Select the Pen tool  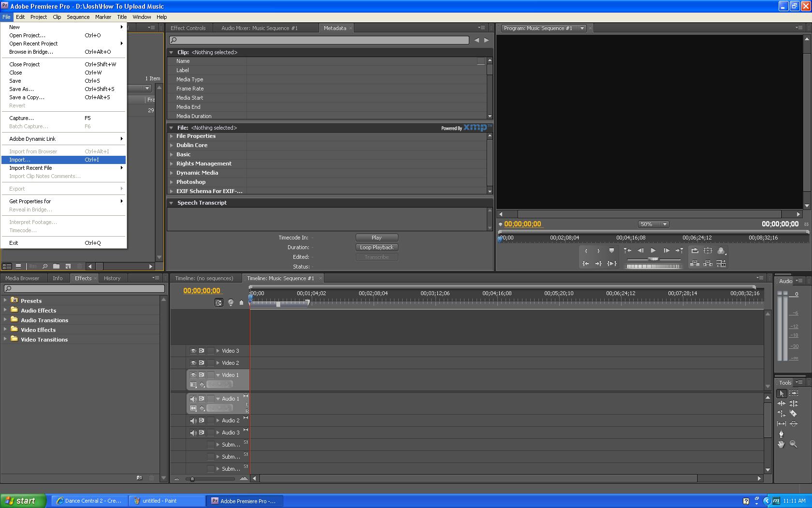pos(782,434)
